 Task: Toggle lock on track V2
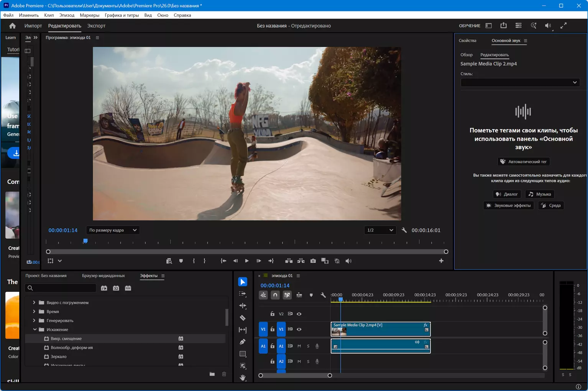tap(273, 314)
